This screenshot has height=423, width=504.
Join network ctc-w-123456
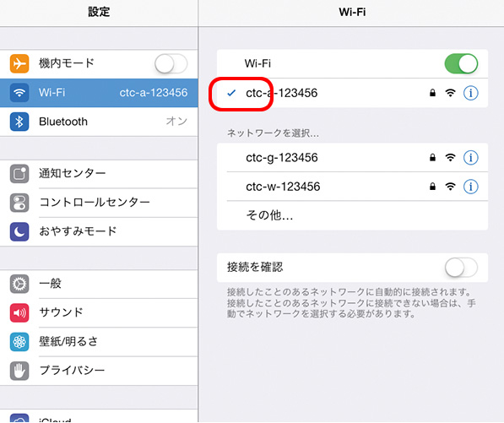352,187
